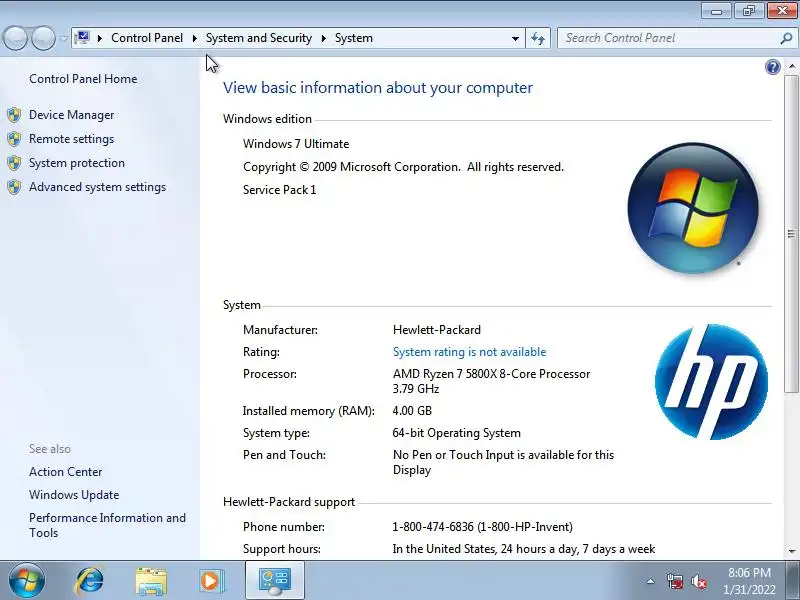Open the Action Center link

65,472
